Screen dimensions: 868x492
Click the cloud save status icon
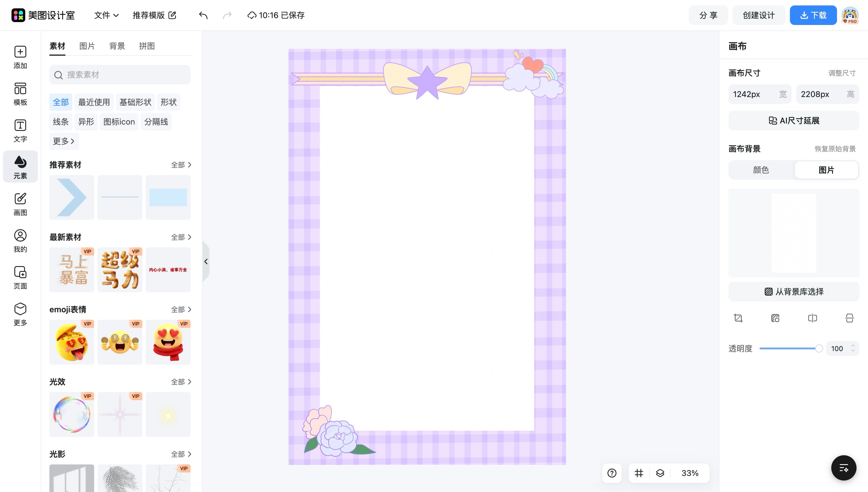tap(252, 15)
